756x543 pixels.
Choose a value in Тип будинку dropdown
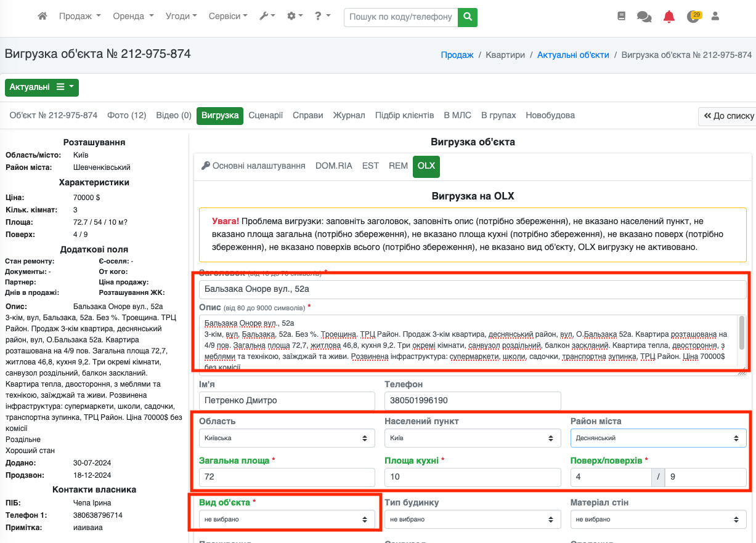click(472, 520)
